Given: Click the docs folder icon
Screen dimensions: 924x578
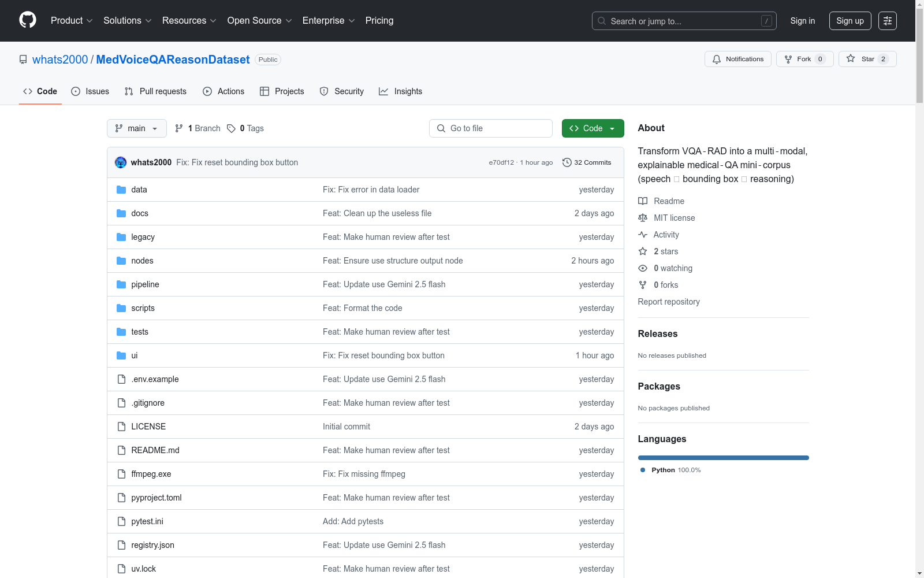Looking at the screenshot, I should click(121, 213).
